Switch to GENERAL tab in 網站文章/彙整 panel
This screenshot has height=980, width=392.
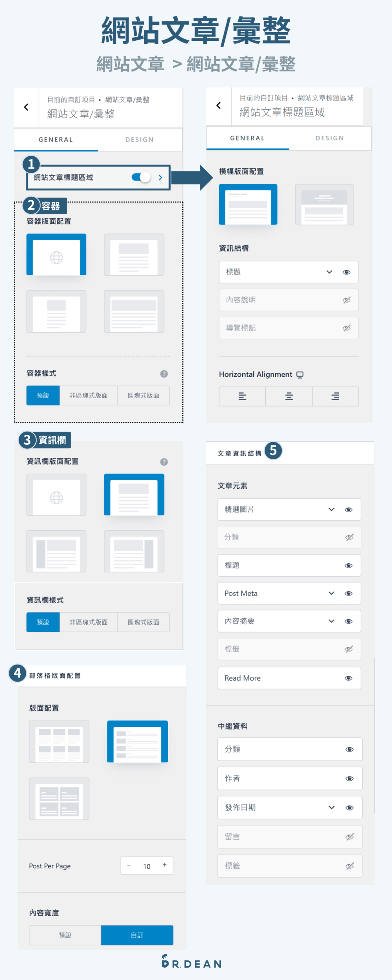pyautogui.click(x=56, y=140)
